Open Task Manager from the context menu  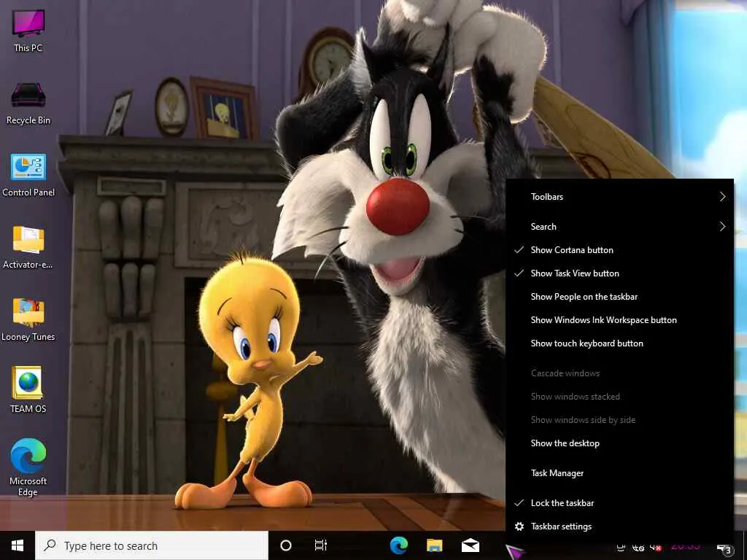pos(619,473)
